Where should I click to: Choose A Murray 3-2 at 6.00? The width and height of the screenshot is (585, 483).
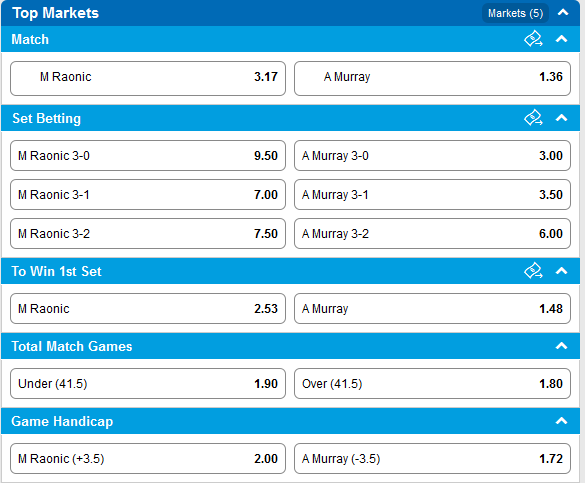tap(432, 233)
